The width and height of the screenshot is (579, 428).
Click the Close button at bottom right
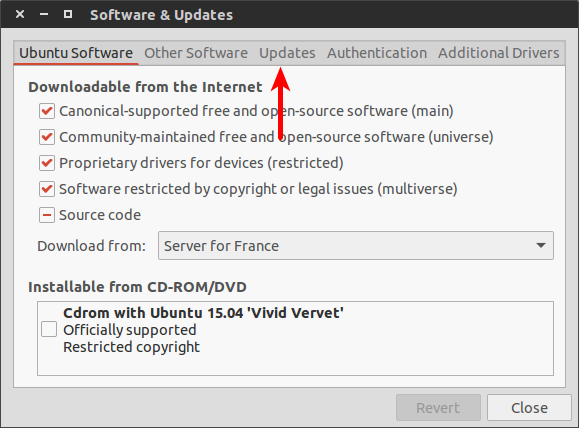[x=529, y=408]
